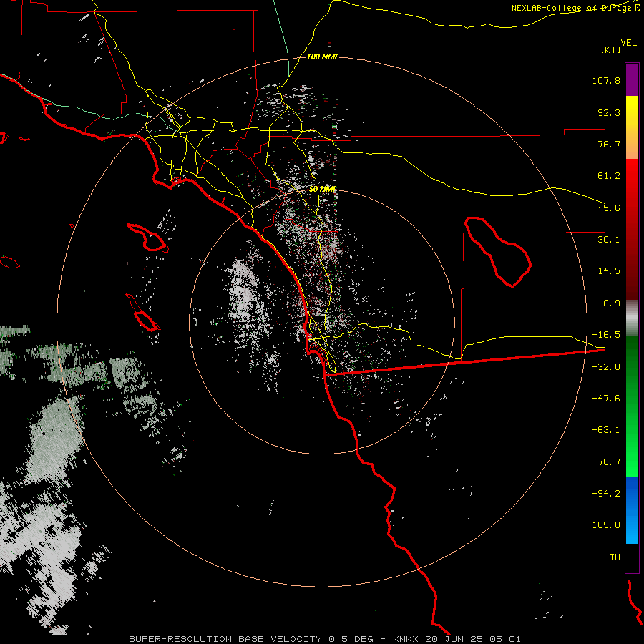Click the 92.3 velocity scale value
The height and width of the screenshot is (644, 644).
click(x=609, y=112)
